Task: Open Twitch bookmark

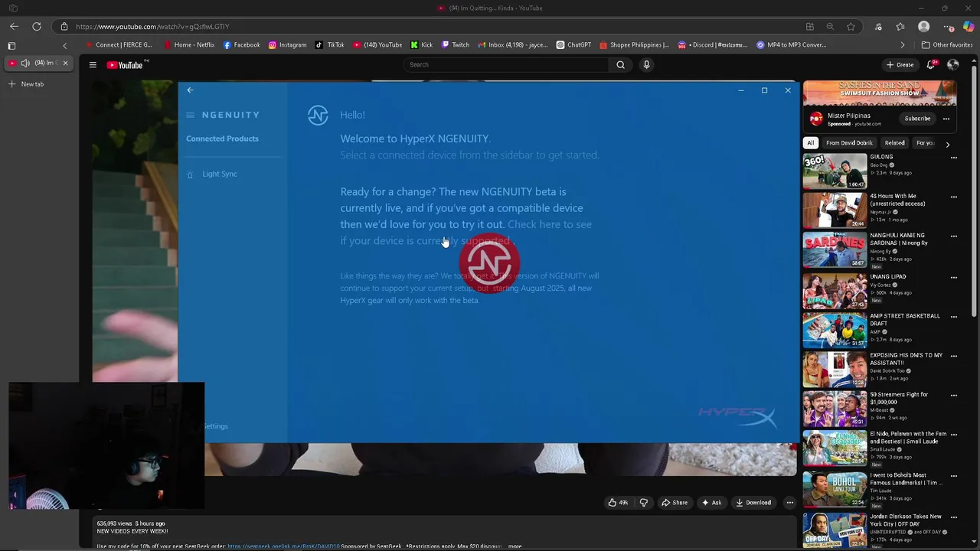Action: point(456,45)
